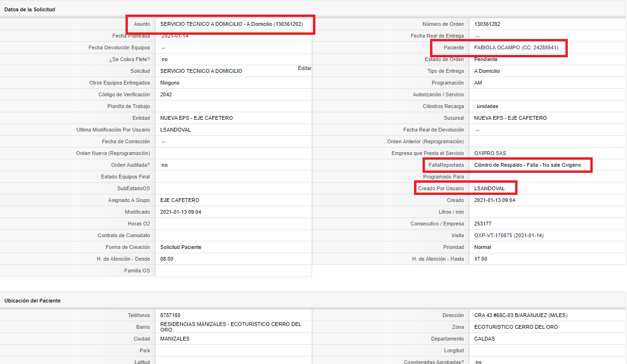Click the Latitud label
The height and width of the screenshot is (364, 627).
click(x=142, y=362)
